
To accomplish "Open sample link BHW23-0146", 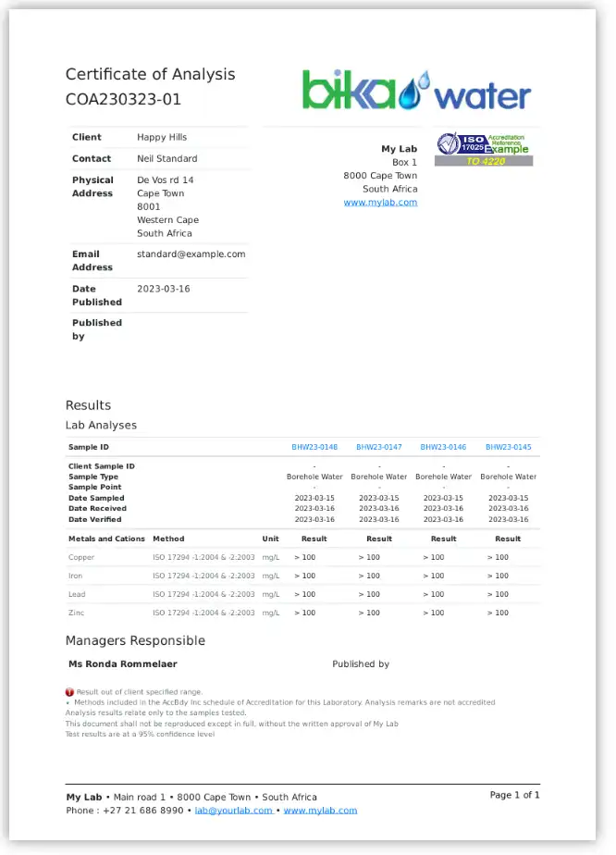I will pyautogui.click(x=443, y=447).
